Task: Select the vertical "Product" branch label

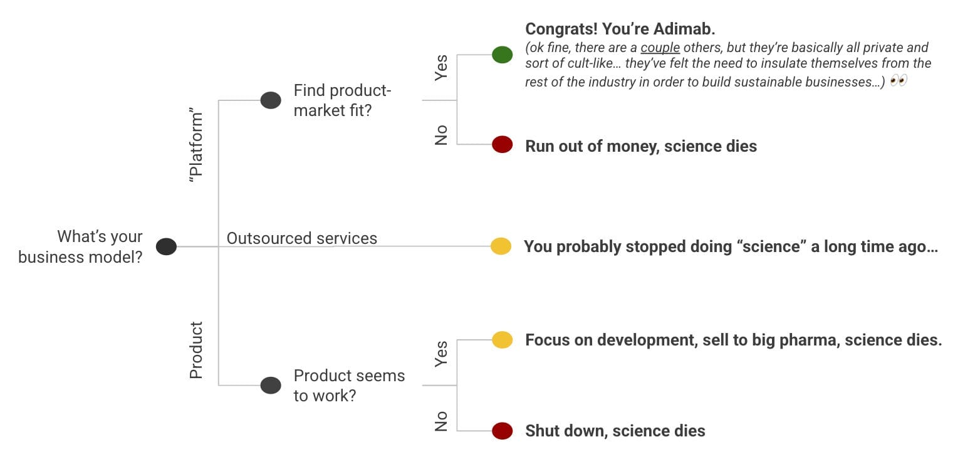Action: (197, 351)
